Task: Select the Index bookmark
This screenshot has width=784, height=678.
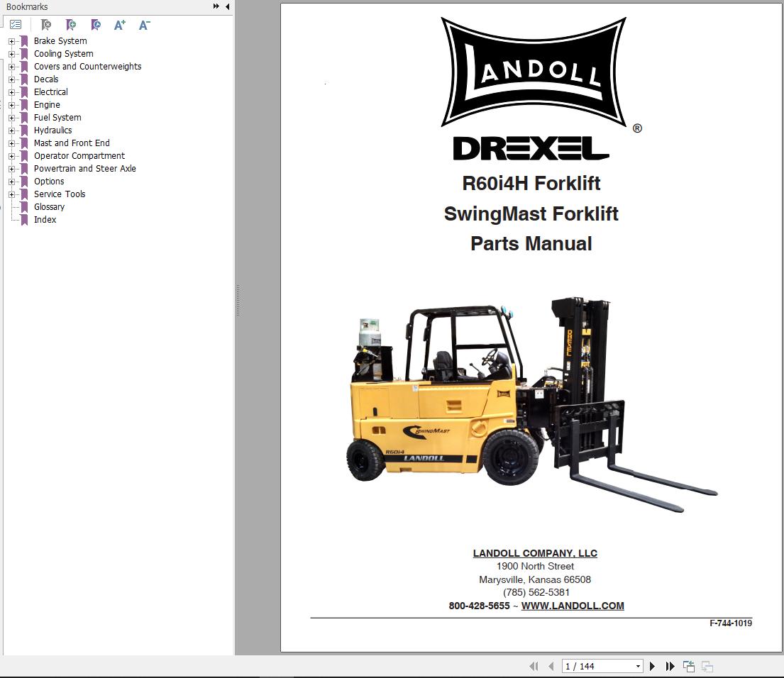Action: (x=45, y=219)
